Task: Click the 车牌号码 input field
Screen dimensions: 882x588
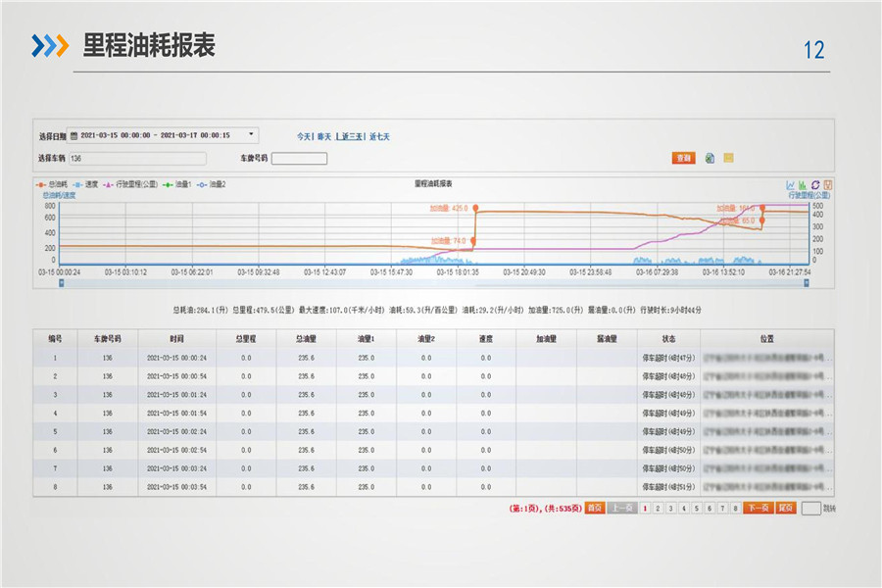Action: 299,158
